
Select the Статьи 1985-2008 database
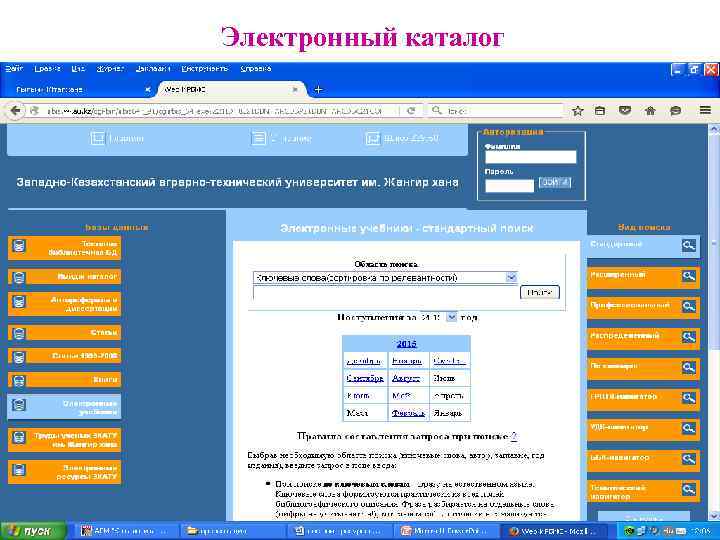pos(64,356)
